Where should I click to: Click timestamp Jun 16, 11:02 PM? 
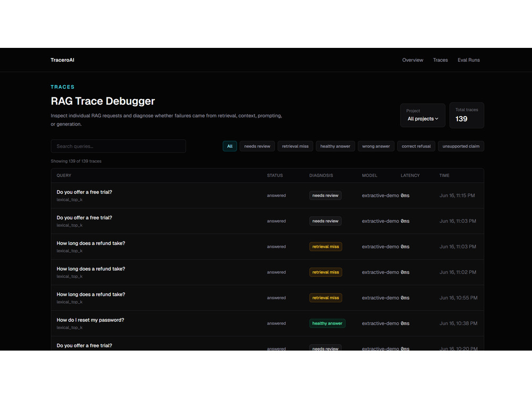click(458, 272)
